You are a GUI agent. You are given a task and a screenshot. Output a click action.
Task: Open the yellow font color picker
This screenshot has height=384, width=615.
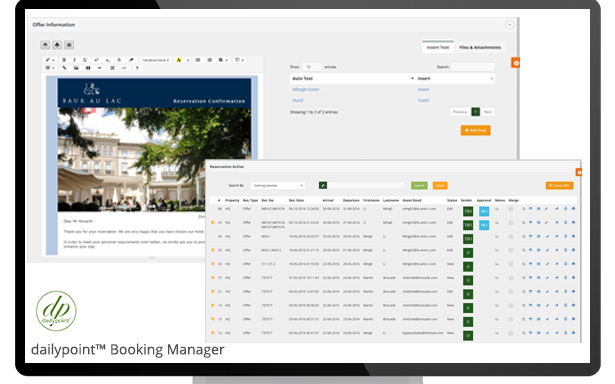(x=179, y=60)
